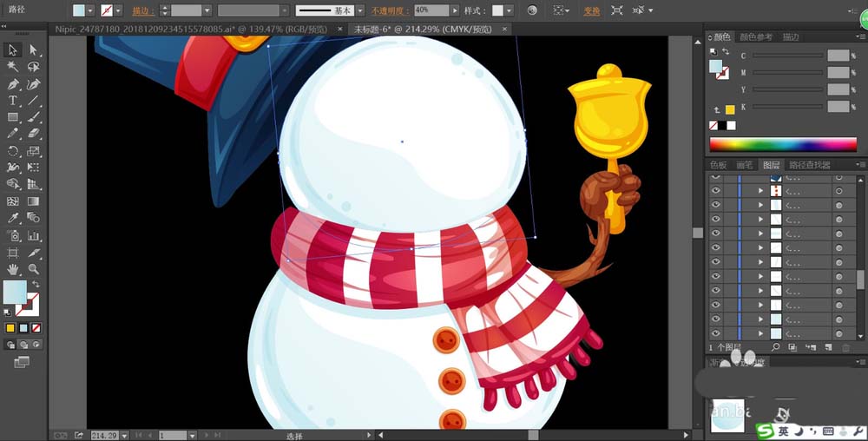
Task: Select the Shape Builder tool
Action: pos(13,184)
